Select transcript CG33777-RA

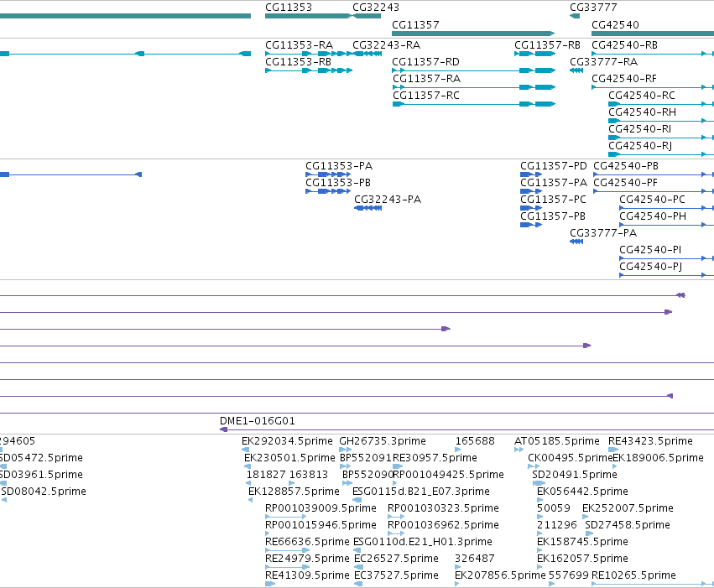(604, 62)
